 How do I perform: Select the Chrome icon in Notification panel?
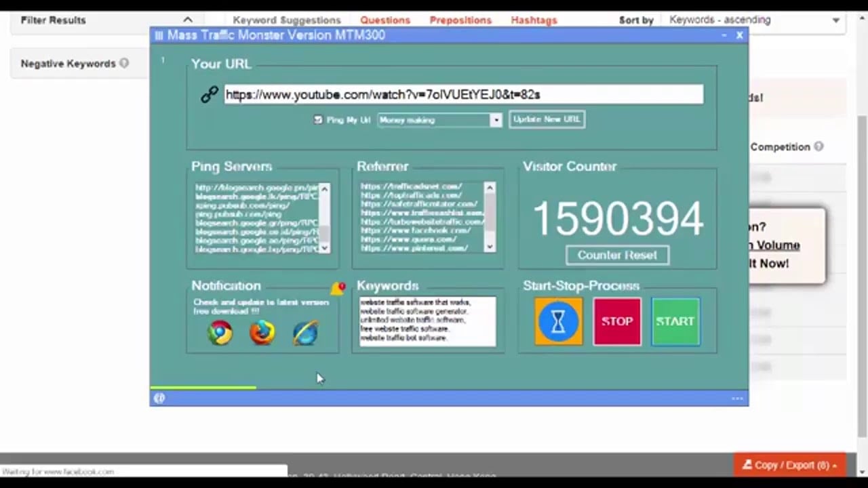(219, 332)
